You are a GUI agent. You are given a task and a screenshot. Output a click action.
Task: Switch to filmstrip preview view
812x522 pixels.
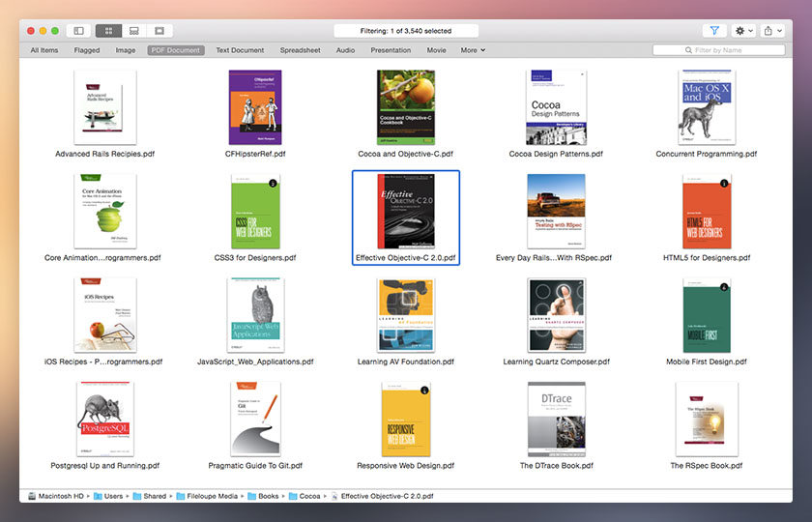[133, 31]
